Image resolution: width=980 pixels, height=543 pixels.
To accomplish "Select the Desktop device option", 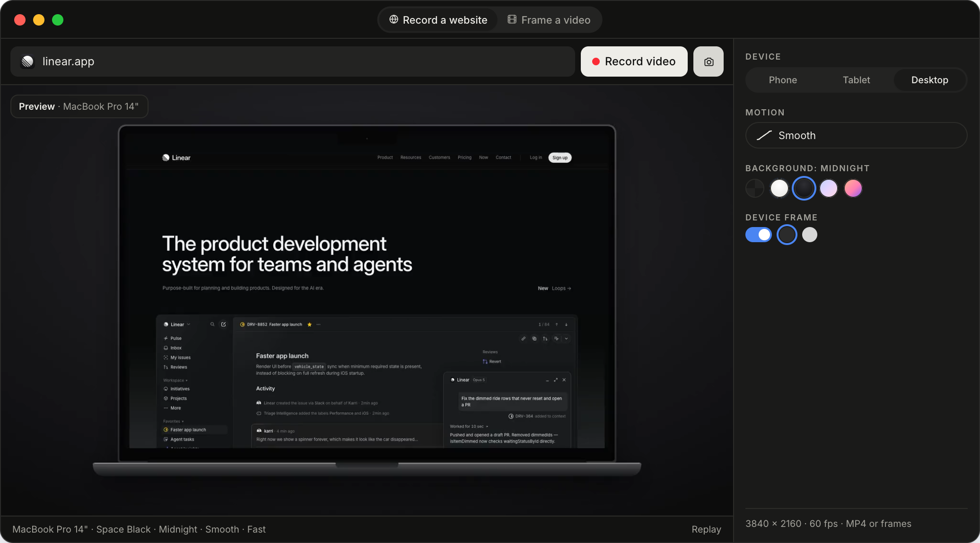I will (929, 80).
